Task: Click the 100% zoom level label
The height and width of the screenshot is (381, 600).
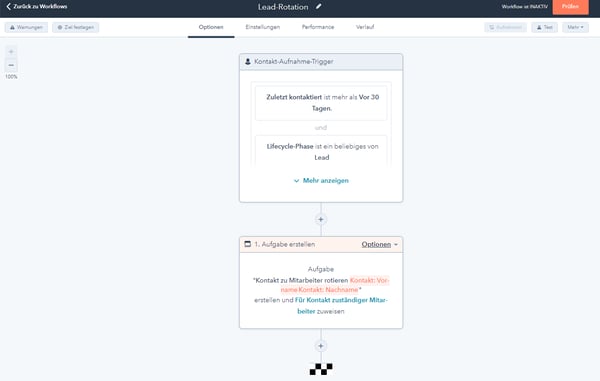Action: pos(11,77)
